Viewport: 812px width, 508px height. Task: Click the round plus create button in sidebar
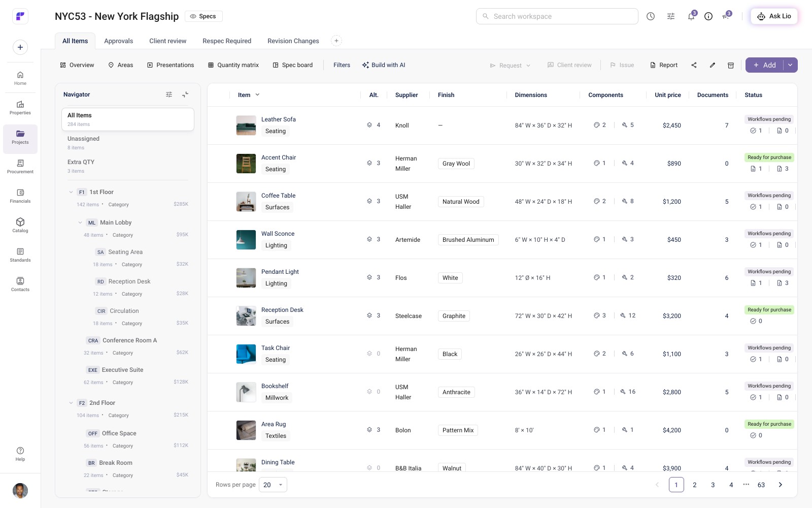coord(20,47)
